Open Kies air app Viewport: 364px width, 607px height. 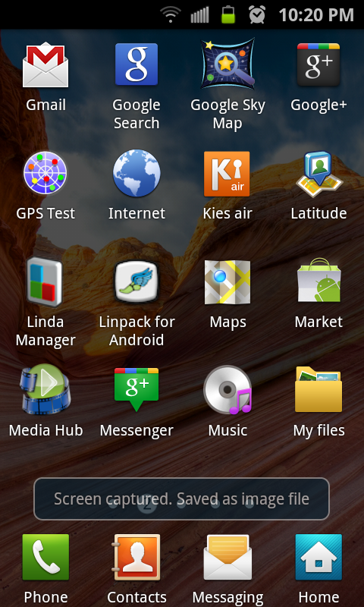227,174
